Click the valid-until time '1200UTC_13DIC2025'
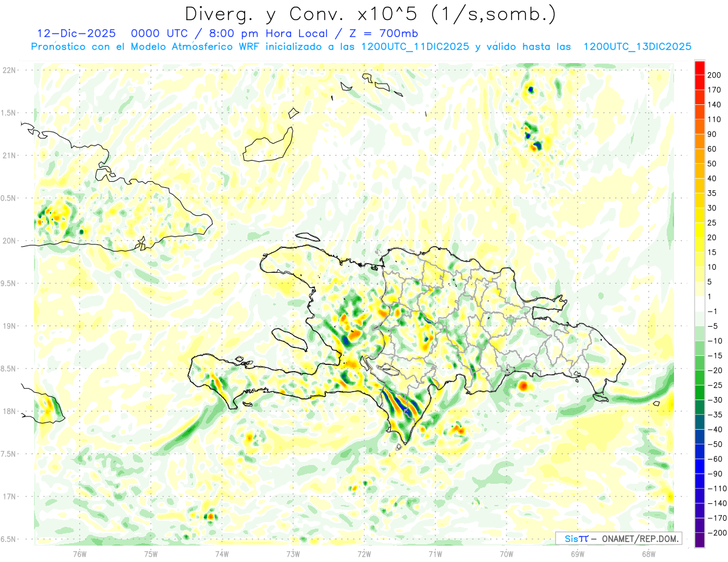 (x=637, y=47)
